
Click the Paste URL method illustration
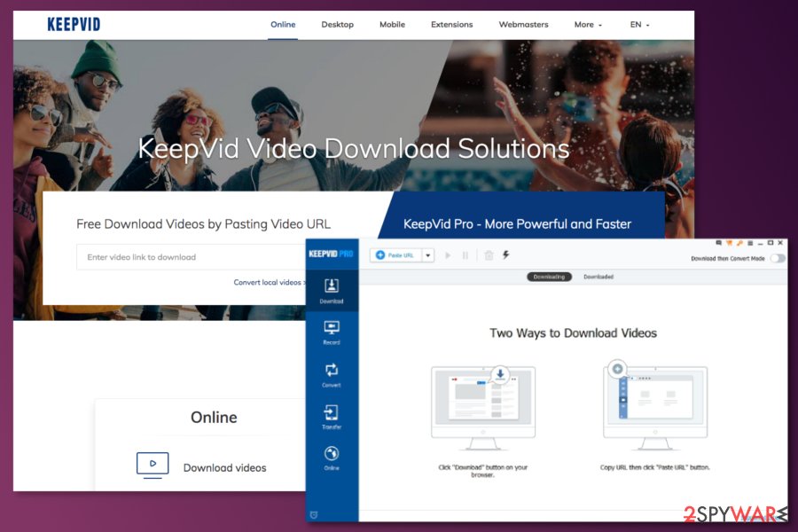click(655, 405)
